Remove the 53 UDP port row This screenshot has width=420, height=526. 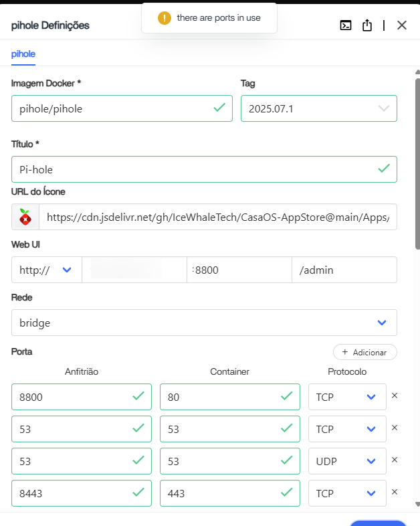(394, 460)
